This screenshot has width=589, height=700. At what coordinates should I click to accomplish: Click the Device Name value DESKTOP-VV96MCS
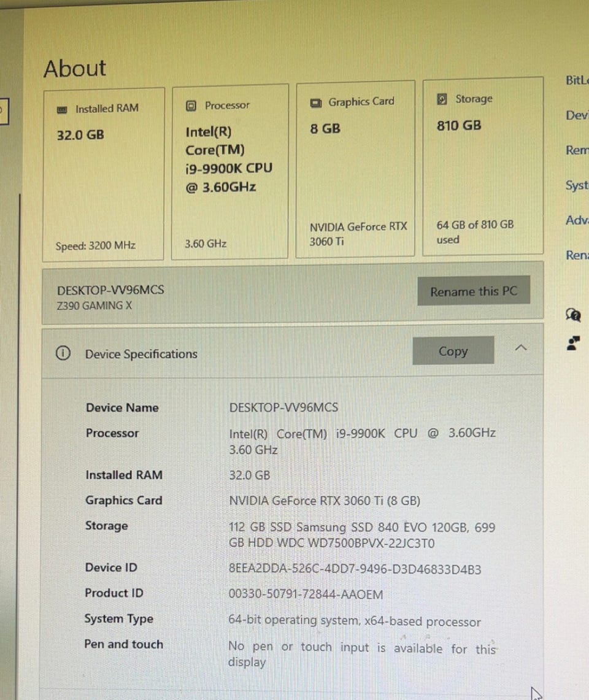[283, 407]
